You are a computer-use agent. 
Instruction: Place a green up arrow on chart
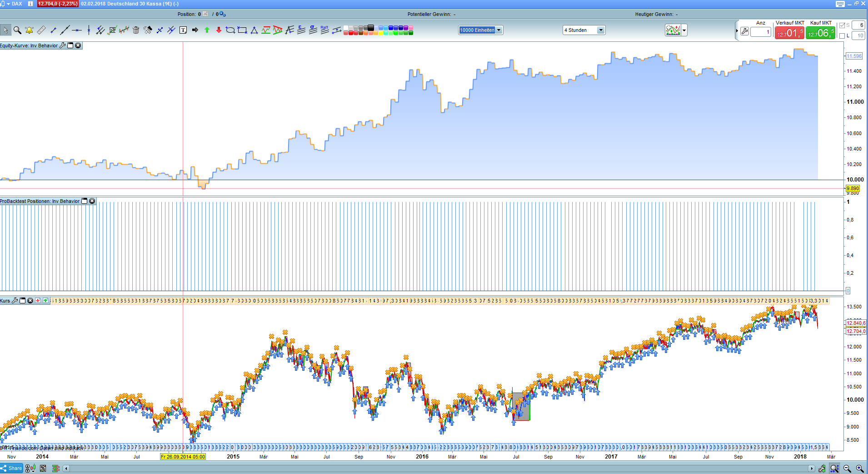coord(207,30)
